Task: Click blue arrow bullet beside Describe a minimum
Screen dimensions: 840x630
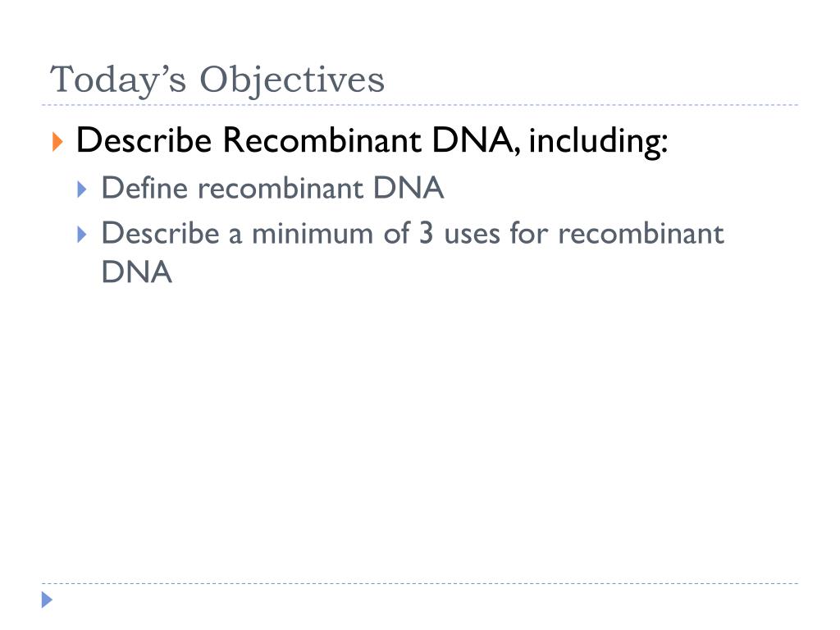Action: pyautogui.click(x=82, y=235)
